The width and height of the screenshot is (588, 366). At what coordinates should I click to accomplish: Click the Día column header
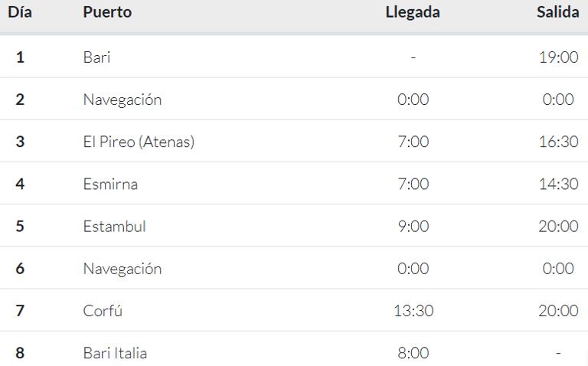tap(20, 12)
